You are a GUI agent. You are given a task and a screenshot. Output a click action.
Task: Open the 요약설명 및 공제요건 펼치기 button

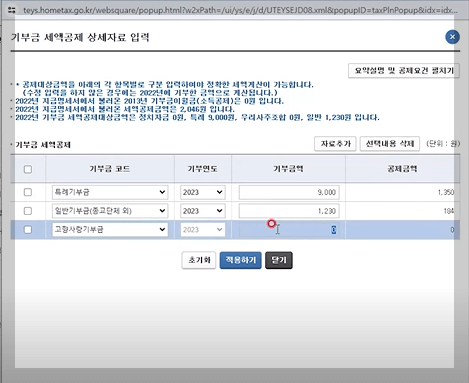pyautogui.click(x=404, y=71)
